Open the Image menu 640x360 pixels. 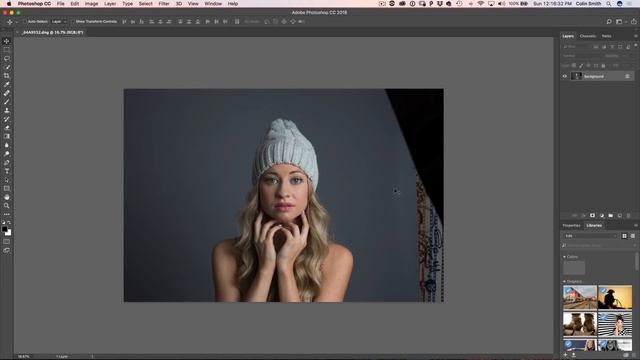coord(91,4)
